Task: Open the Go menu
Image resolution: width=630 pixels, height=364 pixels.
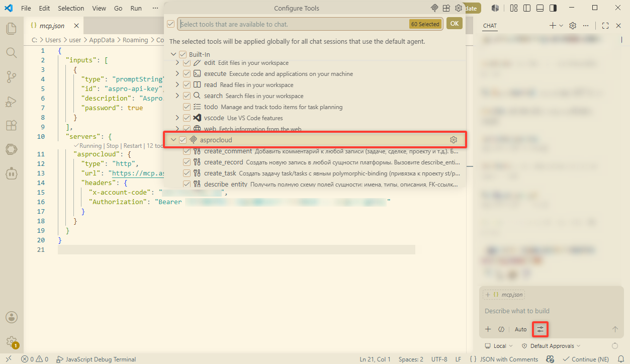Action: tap(118, 8)
